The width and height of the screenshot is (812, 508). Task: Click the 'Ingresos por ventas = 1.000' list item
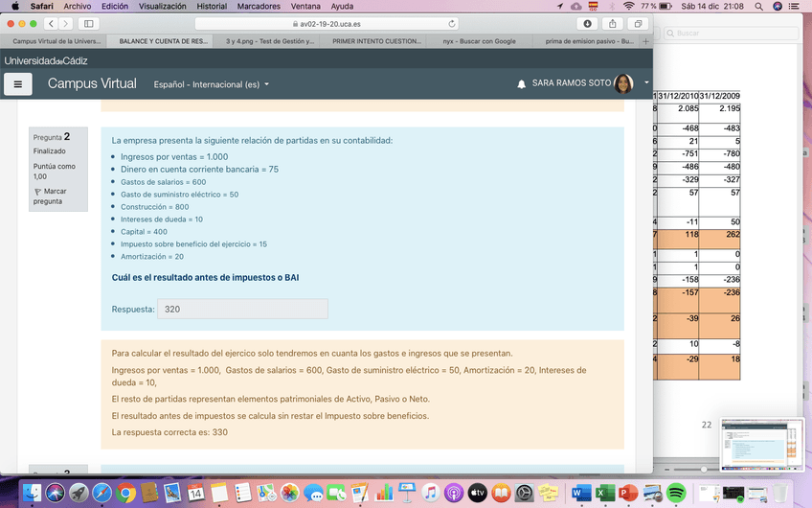174,157
